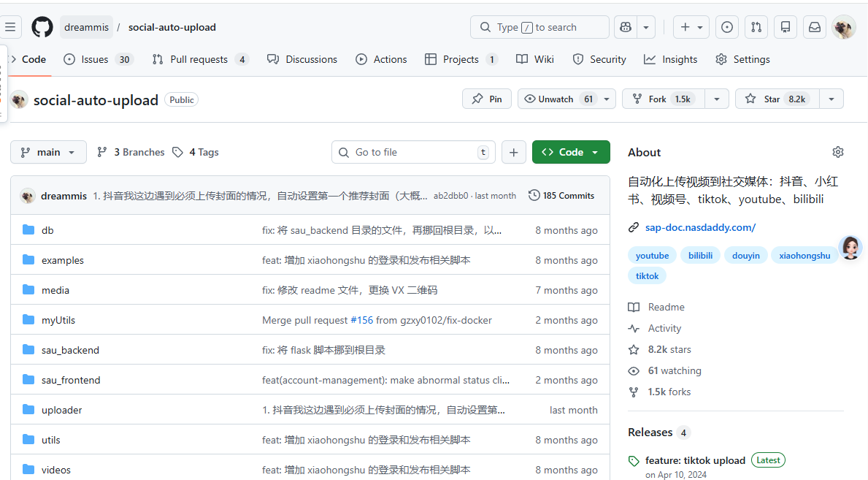The width and height of the screenshot is (868, 480).
Task: Open the sau_backend folder
Action: coord(70,350)
